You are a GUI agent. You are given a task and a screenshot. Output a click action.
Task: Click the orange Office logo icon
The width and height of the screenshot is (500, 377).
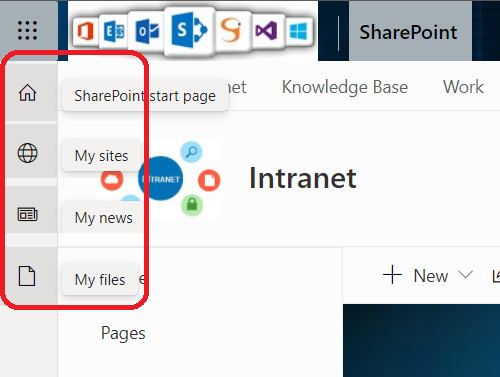point(86,31)
